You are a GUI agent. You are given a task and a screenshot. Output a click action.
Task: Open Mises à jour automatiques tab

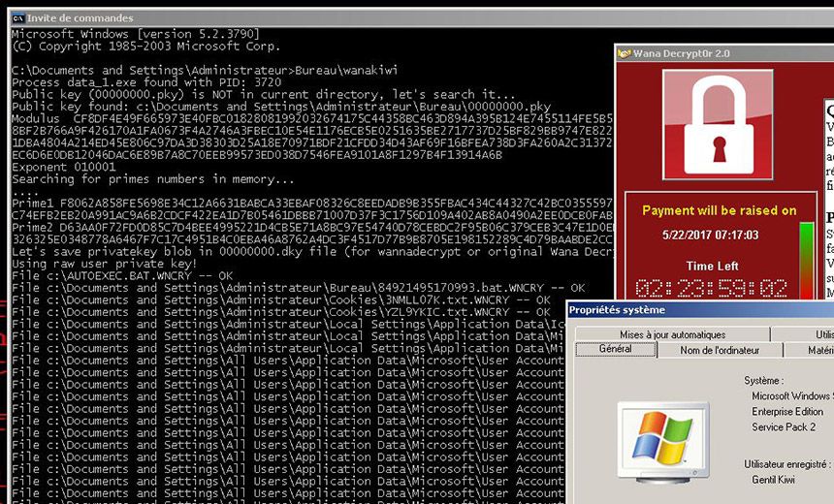click(x=672, y=334)
